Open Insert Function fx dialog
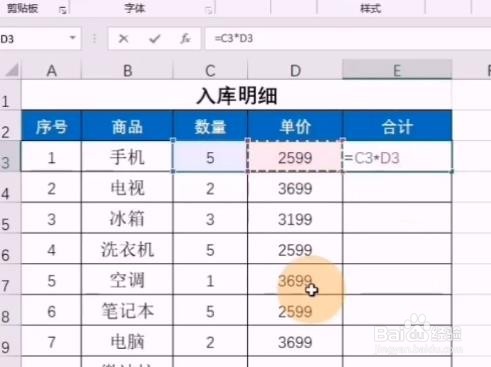This screenshot has width=491, height=367. [x=185, y=39]
